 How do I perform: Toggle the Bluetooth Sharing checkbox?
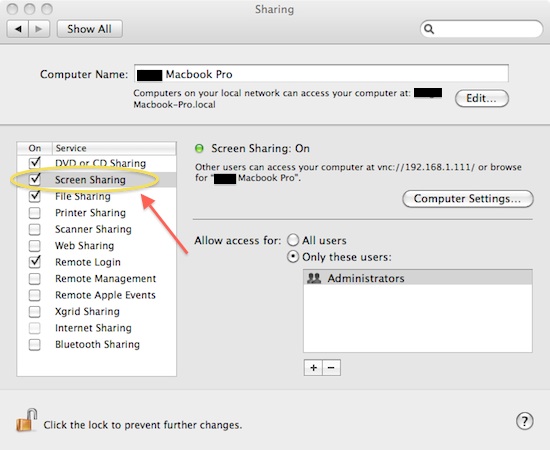35,344
